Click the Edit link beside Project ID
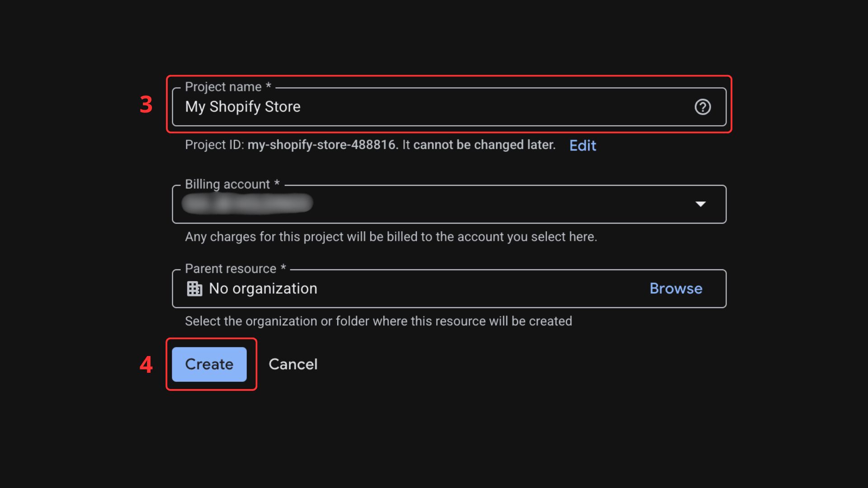Image resolution: width=868 pixels, height=488 pixels. pyautogui.click(x=582, y=145)
